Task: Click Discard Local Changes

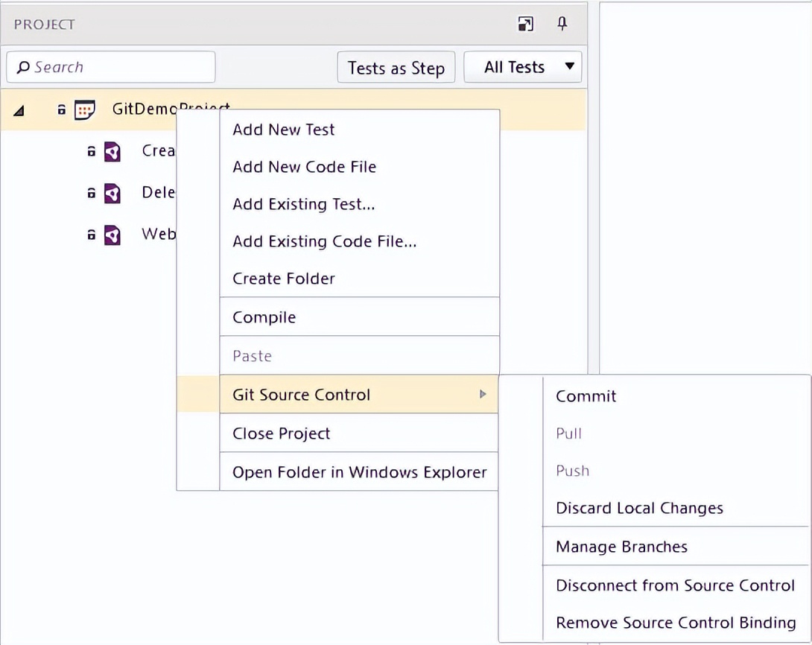Action: point(639,508)
